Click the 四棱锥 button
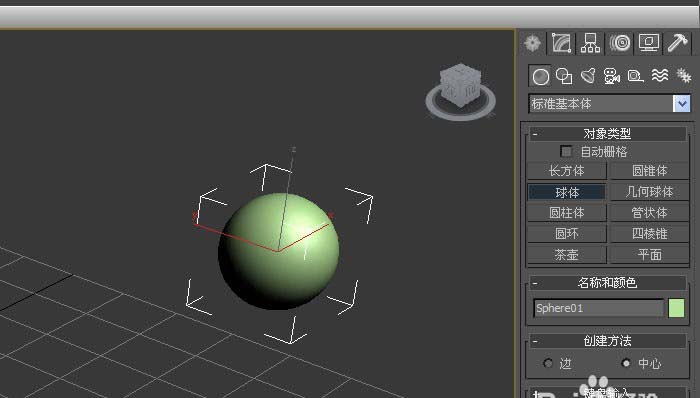700x398 pixels. [650, 234]
